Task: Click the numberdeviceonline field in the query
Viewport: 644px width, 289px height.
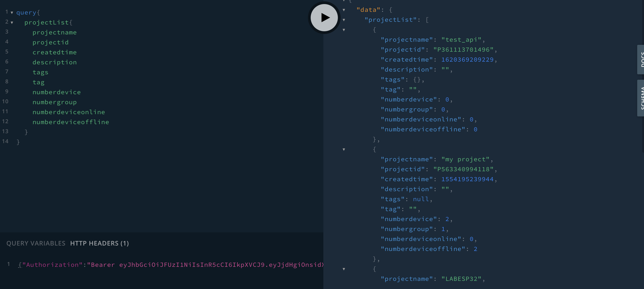Action: point(69,112)
